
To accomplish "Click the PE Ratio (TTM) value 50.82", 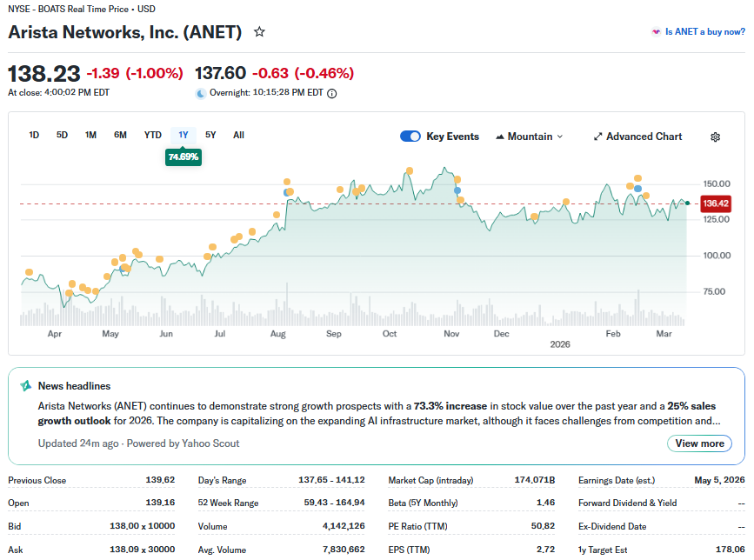I will (543, 526).
